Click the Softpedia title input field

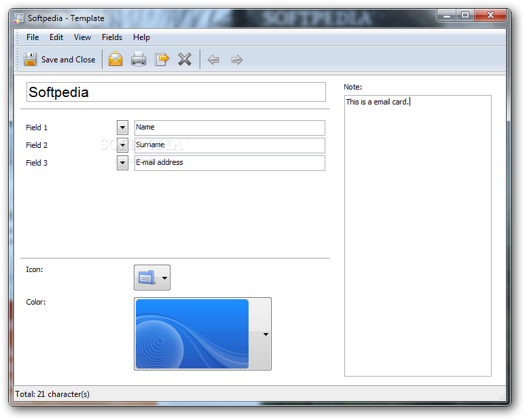pos(176,92)
